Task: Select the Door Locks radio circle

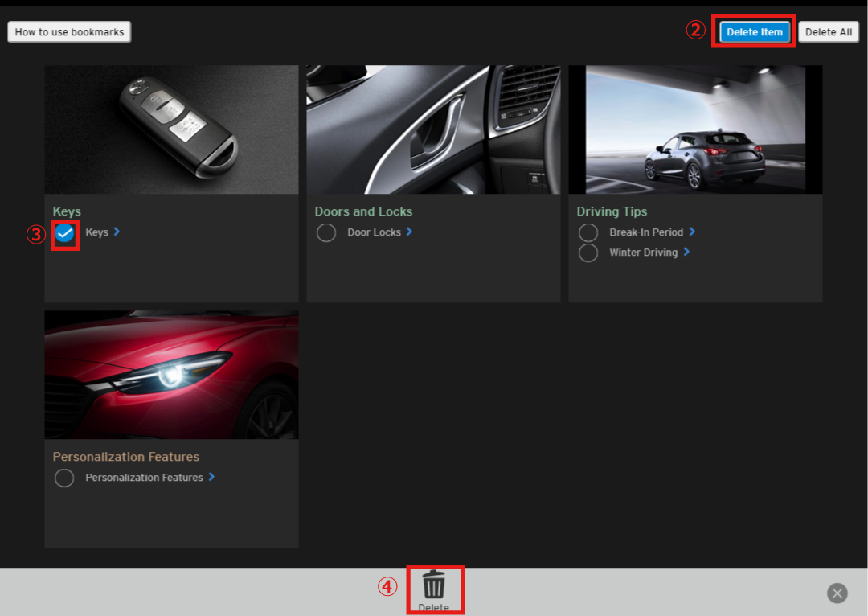Action: [326, 233]
